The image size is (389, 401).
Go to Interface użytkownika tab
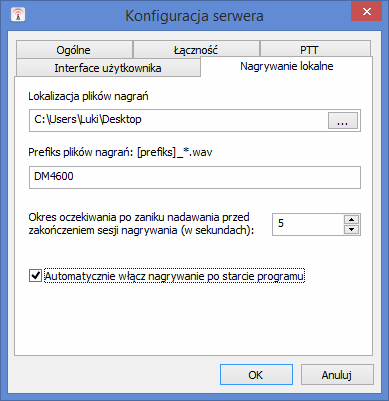coord(108,68)
